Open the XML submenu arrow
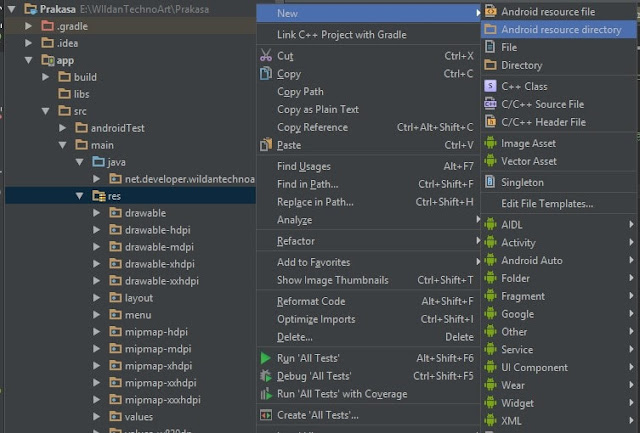 coord(631,420)
